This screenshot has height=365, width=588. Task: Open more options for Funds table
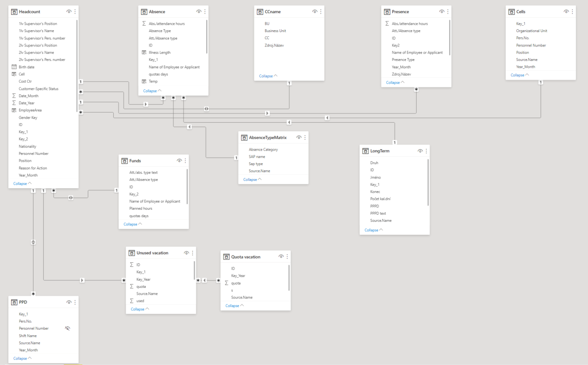coord(185,161)
